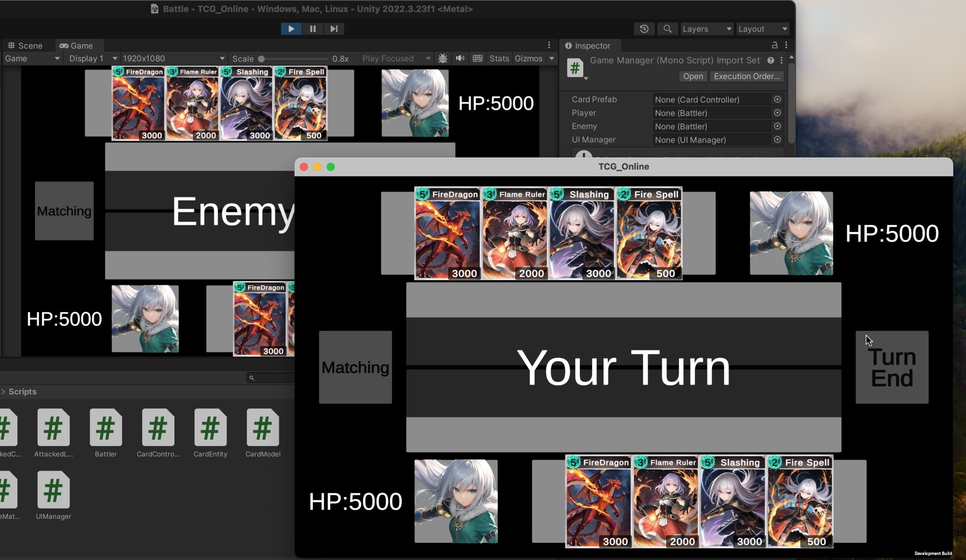Click the Turn End button
This screenshot has width=966, height=560.
pyautogui.click(x=892, y=367)
